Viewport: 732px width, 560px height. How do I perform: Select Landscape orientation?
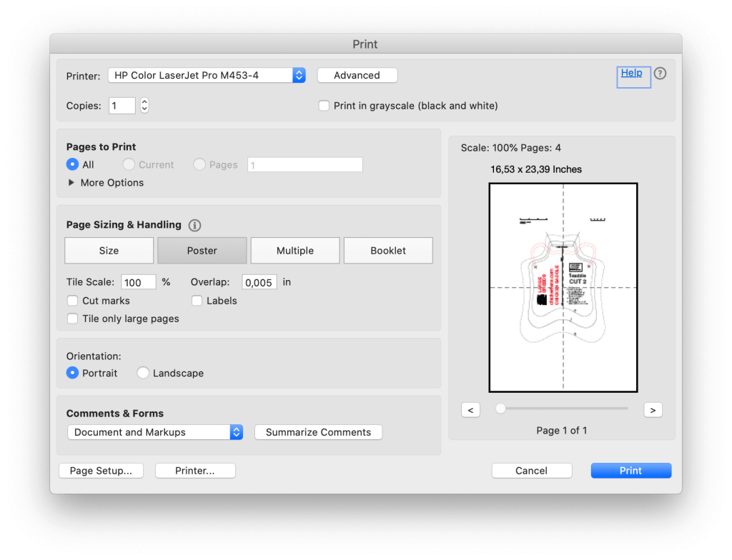tap(144, 373)
